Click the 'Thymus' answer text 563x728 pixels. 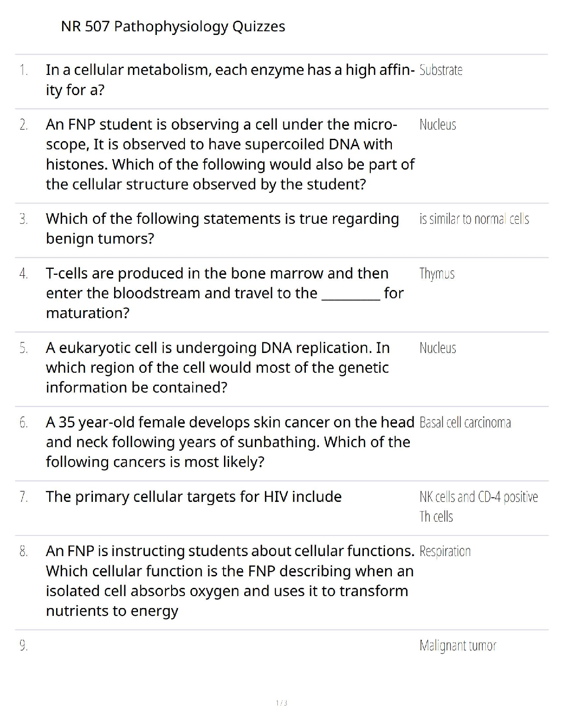click(437, 273)
